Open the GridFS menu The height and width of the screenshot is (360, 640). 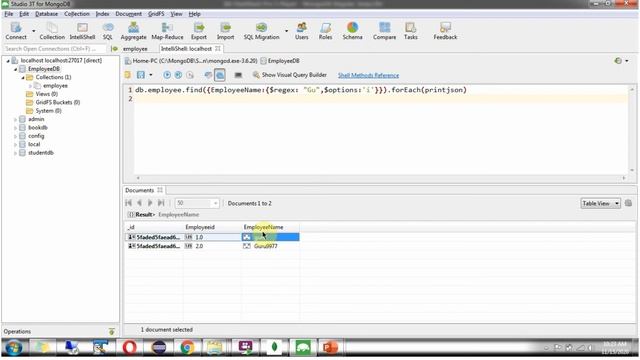point(156,14)
